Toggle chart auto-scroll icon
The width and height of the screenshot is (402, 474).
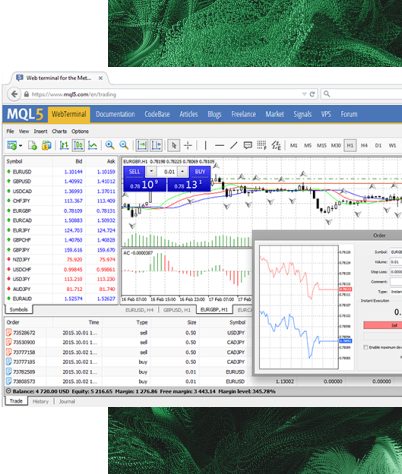(x=142, y=145)
